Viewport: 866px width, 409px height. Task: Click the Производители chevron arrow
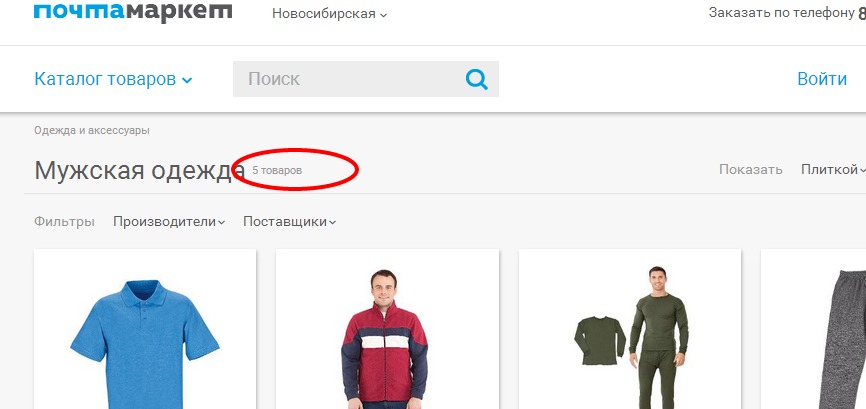pyautogui.click(x=221, y=223)
